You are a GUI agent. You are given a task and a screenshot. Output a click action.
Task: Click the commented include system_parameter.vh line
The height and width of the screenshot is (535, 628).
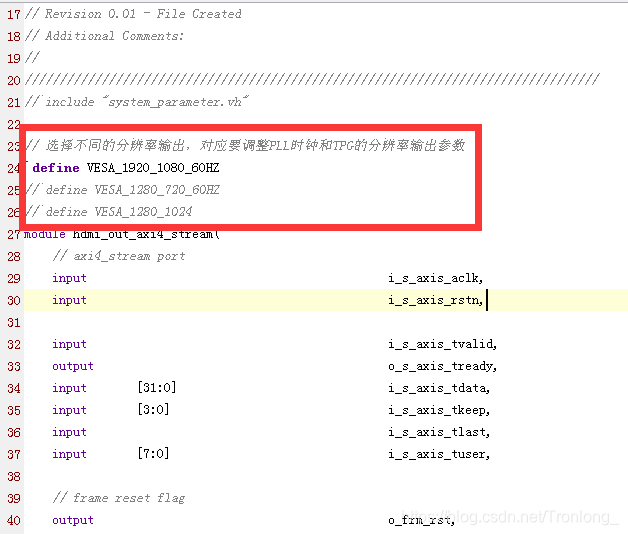coord(137,102)
